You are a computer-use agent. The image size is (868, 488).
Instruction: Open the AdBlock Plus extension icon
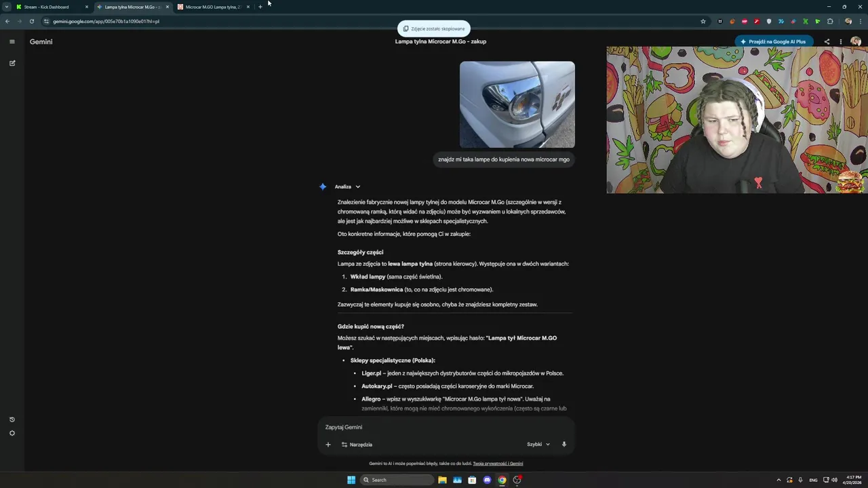(x=745, y=21)
